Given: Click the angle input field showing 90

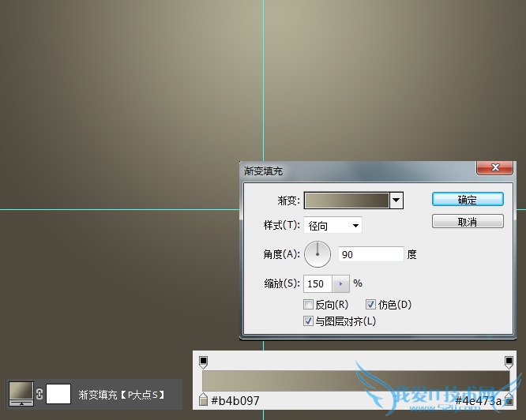Looking at the screenshot, I should click(370, 254).
